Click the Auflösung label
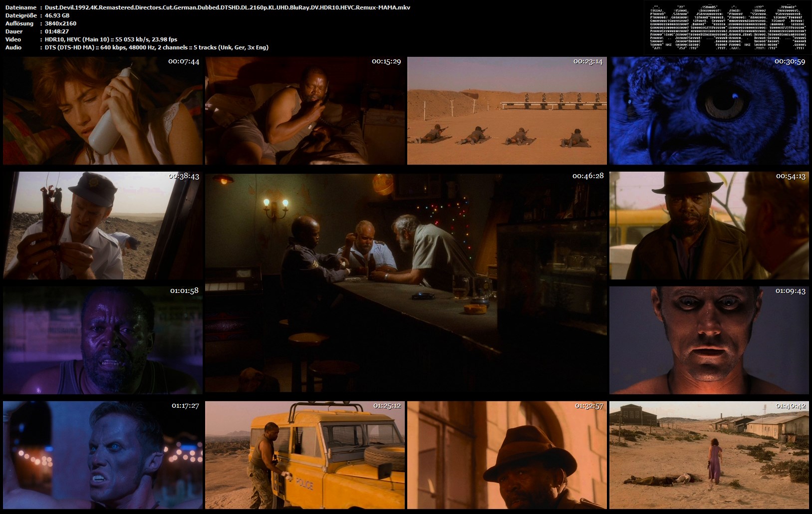812x514 pixels. click(19, 23)
